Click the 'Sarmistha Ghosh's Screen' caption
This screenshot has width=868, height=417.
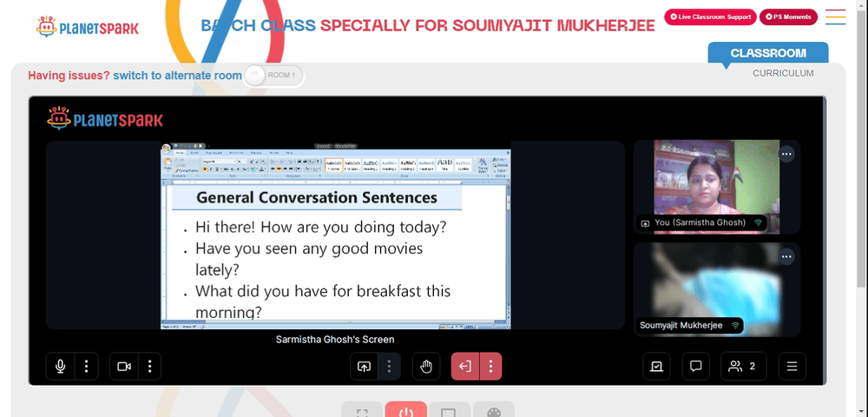coord(335,340)
